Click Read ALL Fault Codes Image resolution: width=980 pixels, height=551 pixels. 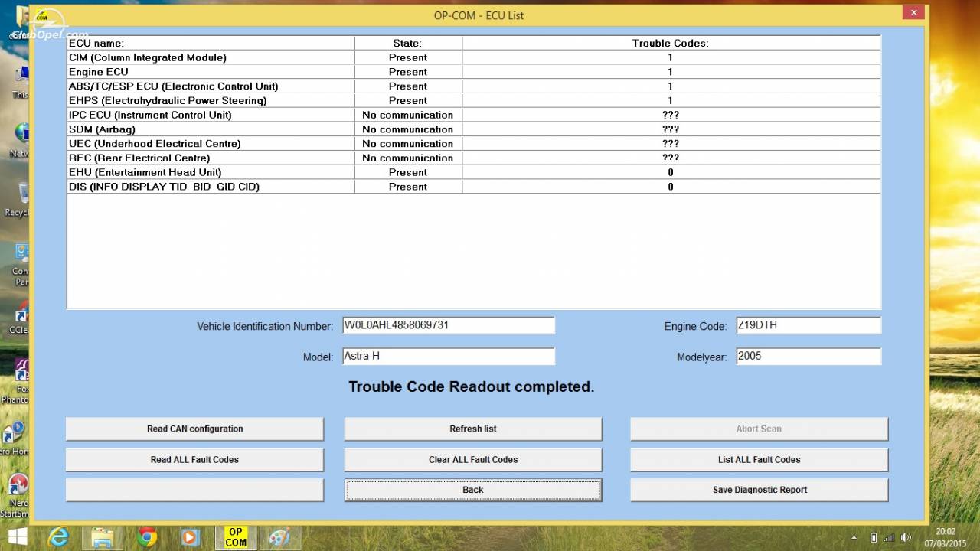click(x=194, y=459)
